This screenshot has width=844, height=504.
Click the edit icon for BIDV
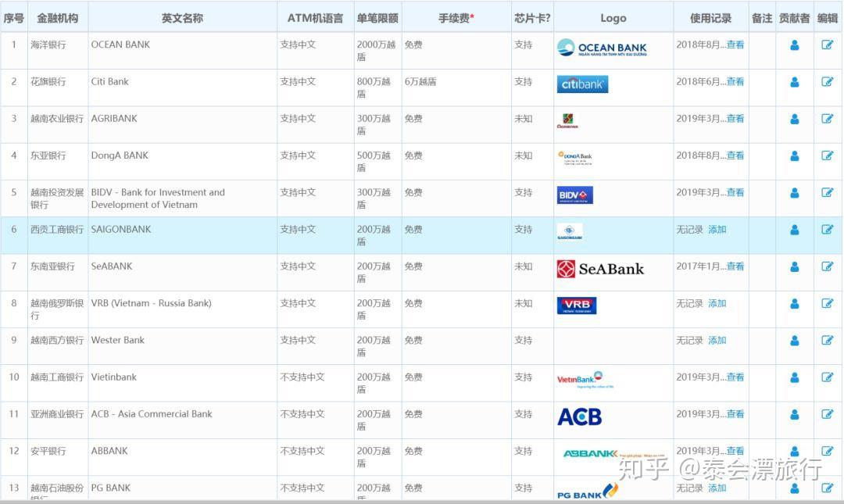828,192
